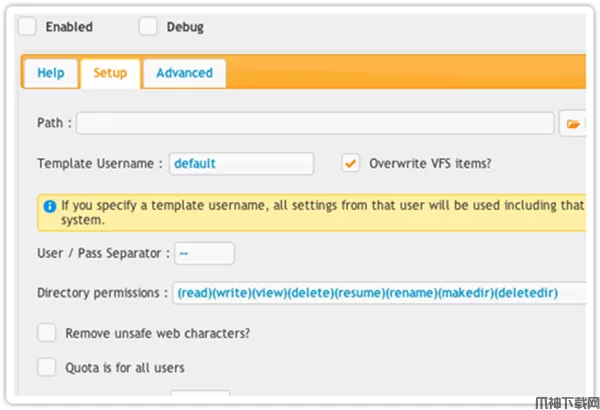Click the blue info icon in notice
The height and width of the screenshot is (410, 600).
click(x=49, y=205)
